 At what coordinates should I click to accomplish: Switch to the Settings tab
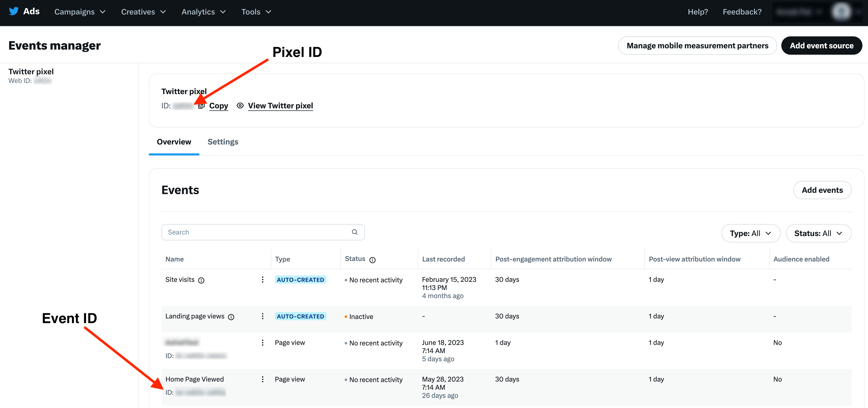[223, 142]
